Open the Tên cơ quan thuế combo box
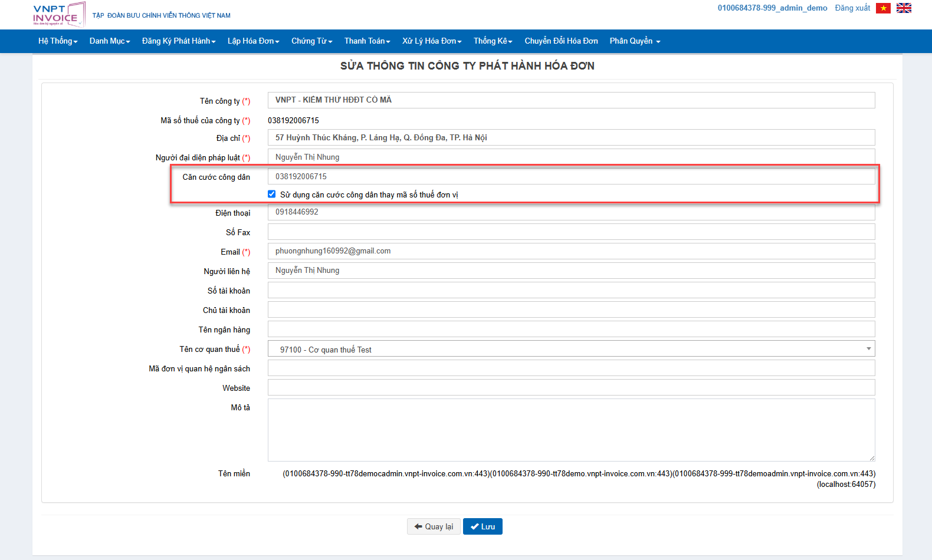932x560 pixels. point(571,349)
